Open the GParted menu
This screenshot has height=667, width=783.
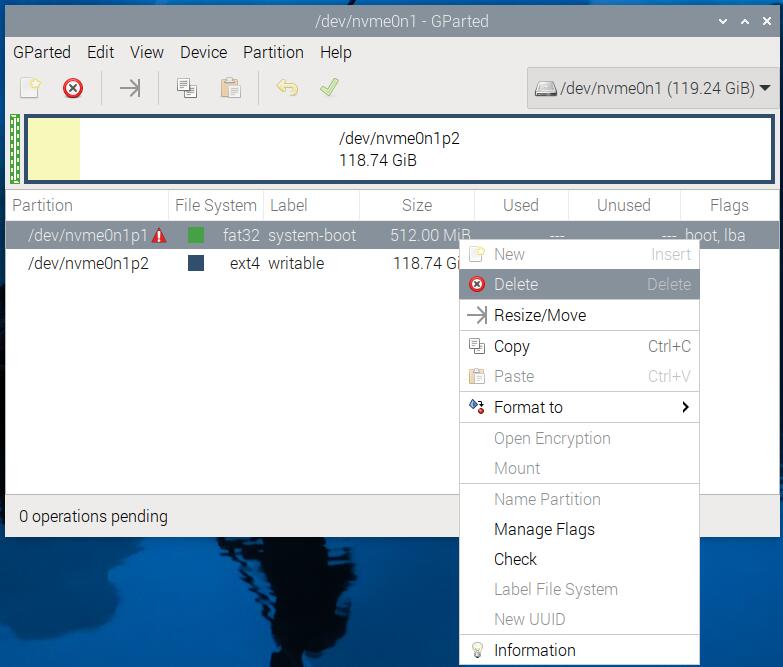(x=42, y=52)
